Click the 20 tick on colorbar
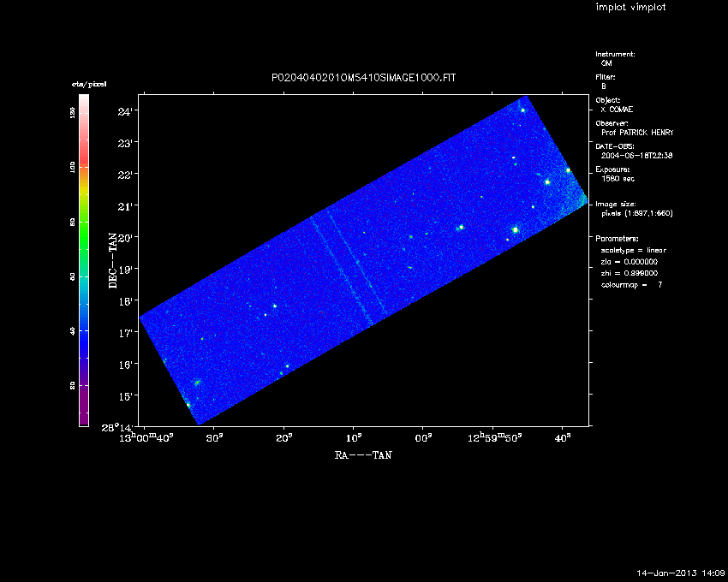 (73, 385)
